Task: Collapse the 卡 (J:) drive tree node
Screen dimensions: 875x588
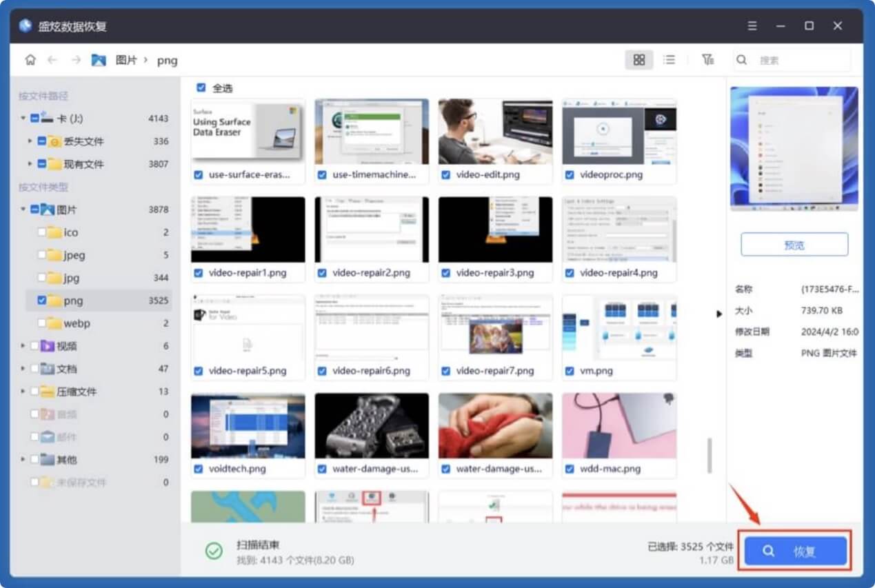Action: click(x=23, y=119)
